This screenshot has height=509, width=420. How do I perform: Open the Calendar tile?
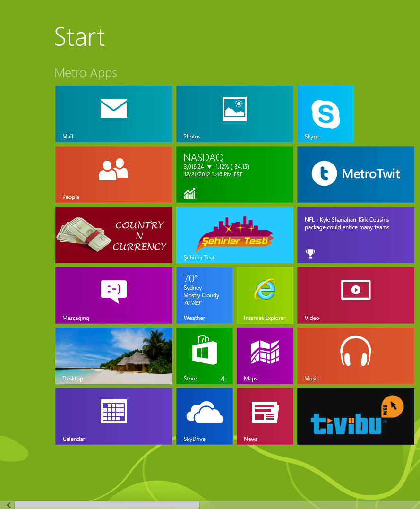click(x=113, y=416)
